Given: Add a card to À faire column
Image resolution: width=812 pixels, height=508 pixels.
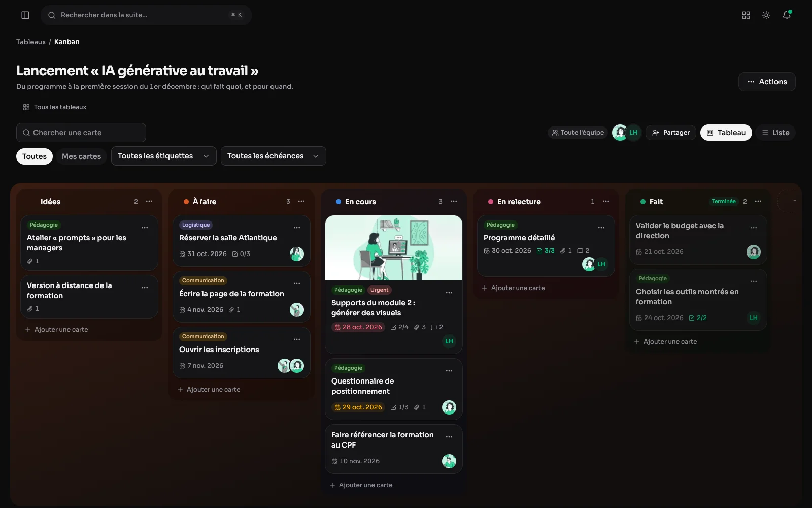Looking at the screenshot, I should coord(209,390).
